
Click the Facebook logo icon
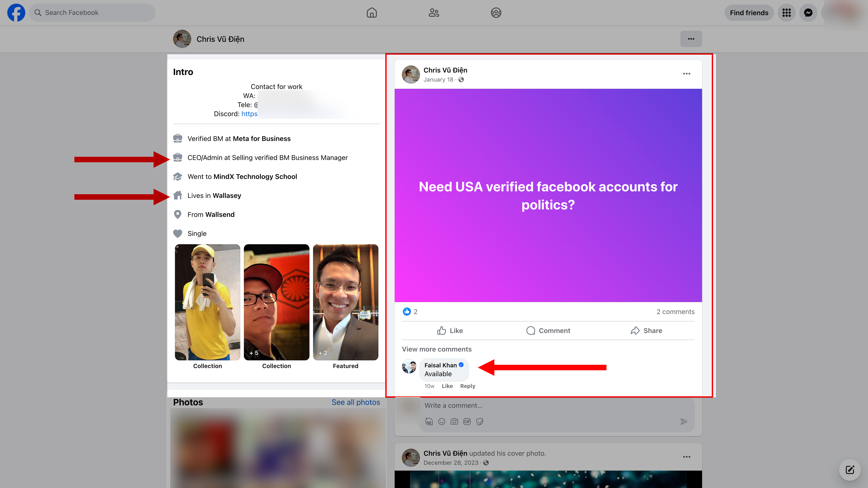(16, 12)
